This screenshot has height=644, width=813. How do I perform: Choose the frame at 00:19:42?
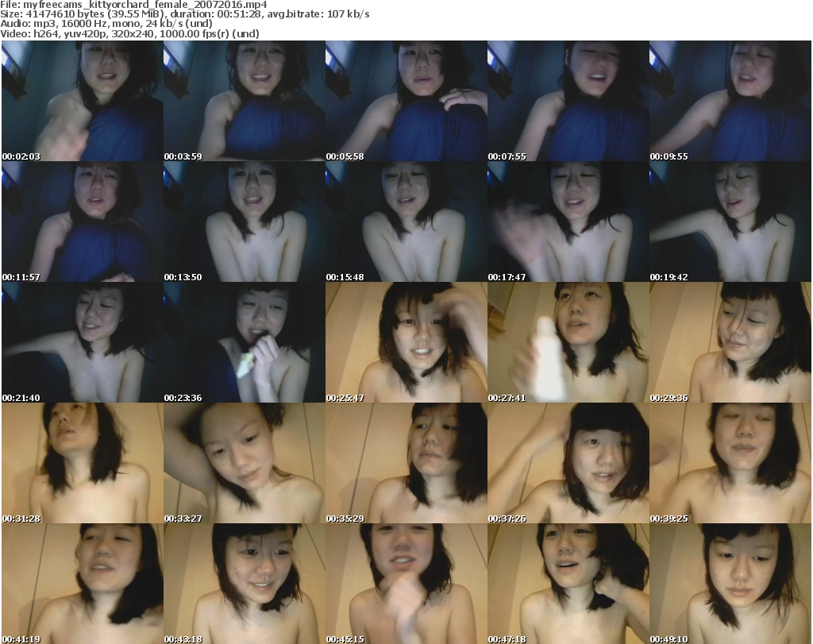coord(730,222)
